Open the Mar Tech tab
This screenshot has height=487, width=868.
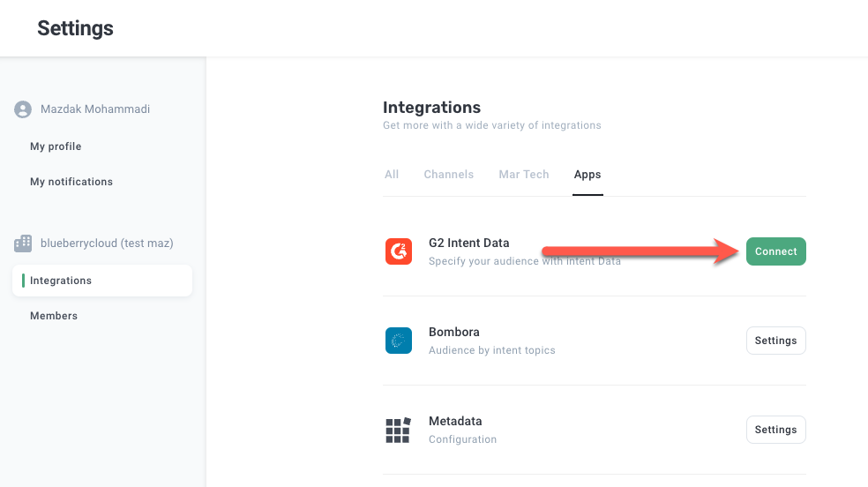524,175
